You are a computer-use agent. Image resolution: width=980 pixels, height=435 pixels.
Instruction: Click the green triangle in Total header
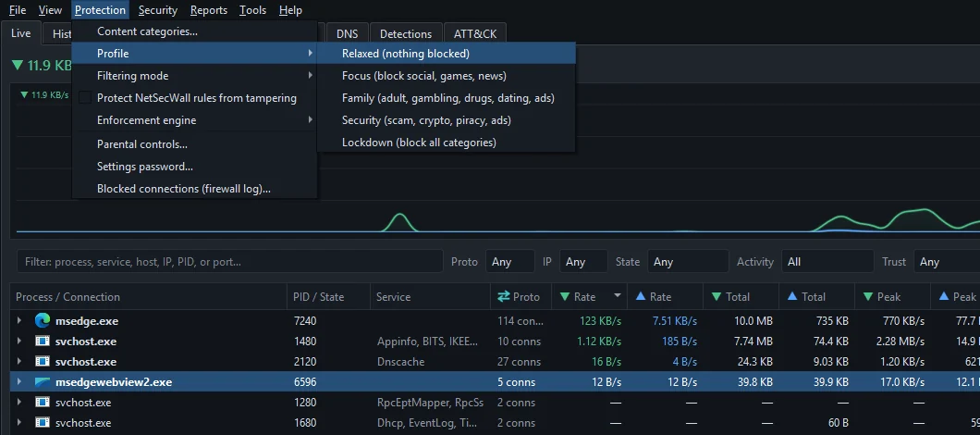pos(716,297)
